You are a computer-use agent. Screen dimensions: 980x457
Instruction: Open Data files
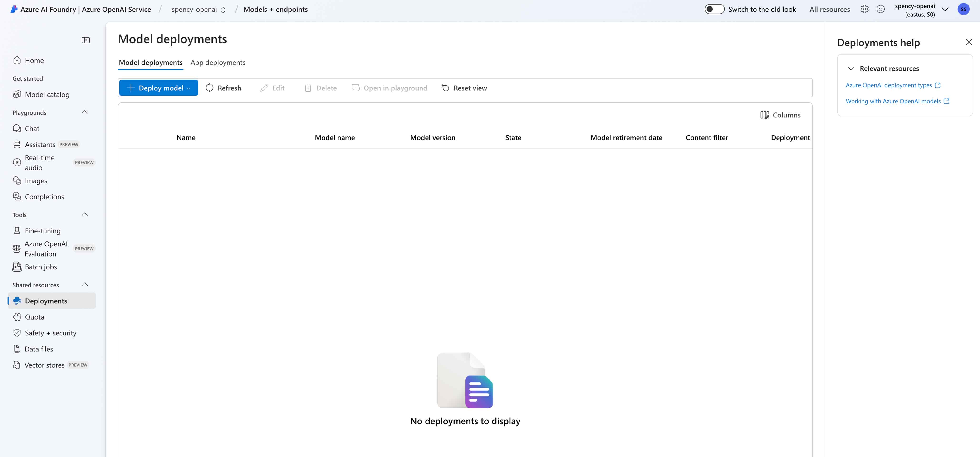(x=39, y=349)
